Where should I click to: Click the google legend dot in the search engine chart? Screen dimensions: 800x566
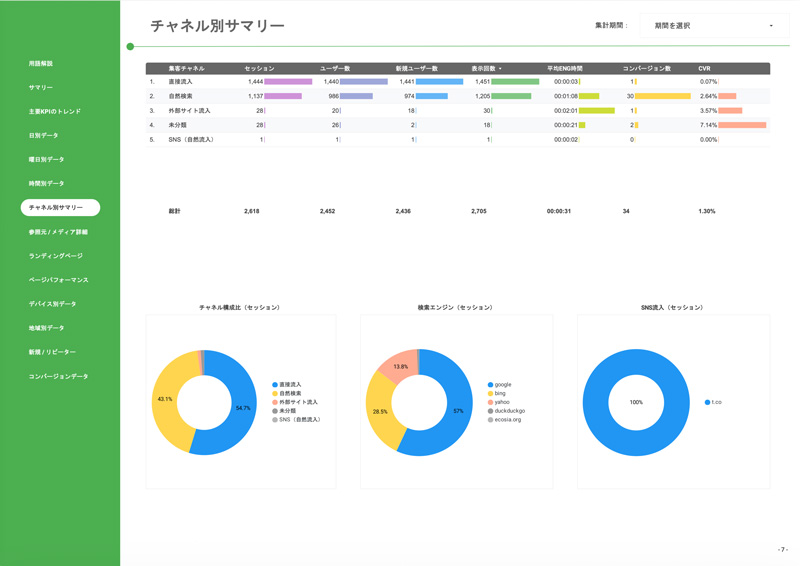click(x=490, y=385)
